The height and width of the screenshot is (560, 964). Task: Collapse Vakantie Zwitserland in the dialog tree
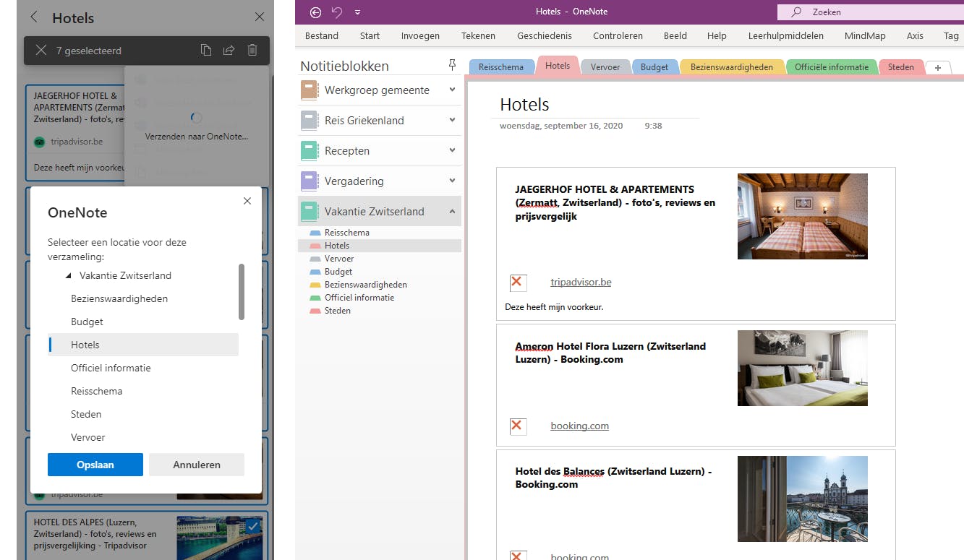click(x=69, y=275)
